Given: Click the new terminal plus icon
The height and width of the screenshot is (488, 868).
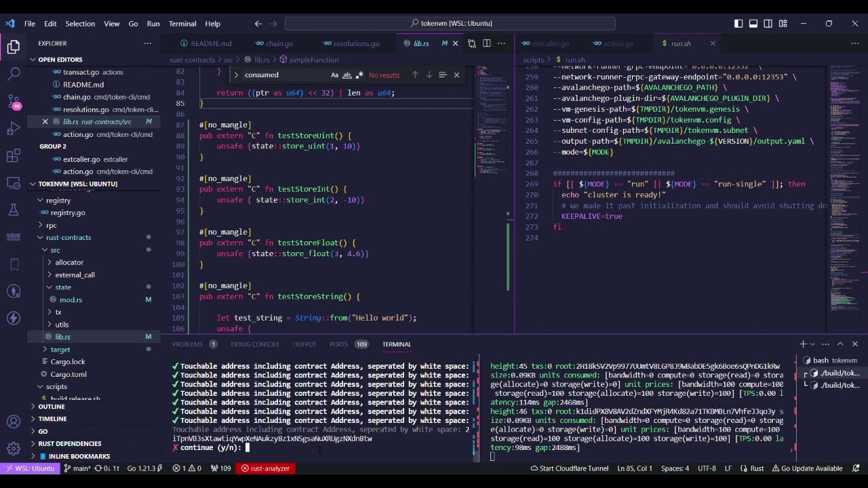Looking at the screenshot, I should tap(803, 344).
